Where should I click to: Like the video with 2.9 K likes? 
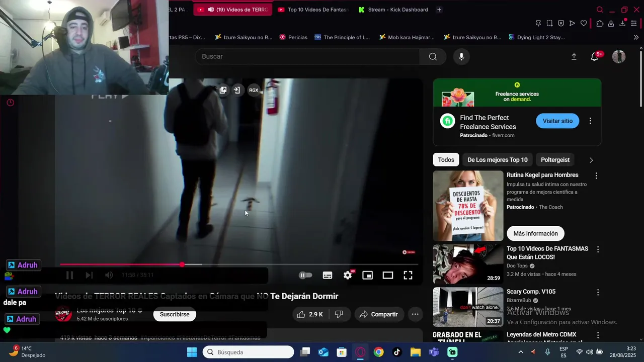[310, 314]
